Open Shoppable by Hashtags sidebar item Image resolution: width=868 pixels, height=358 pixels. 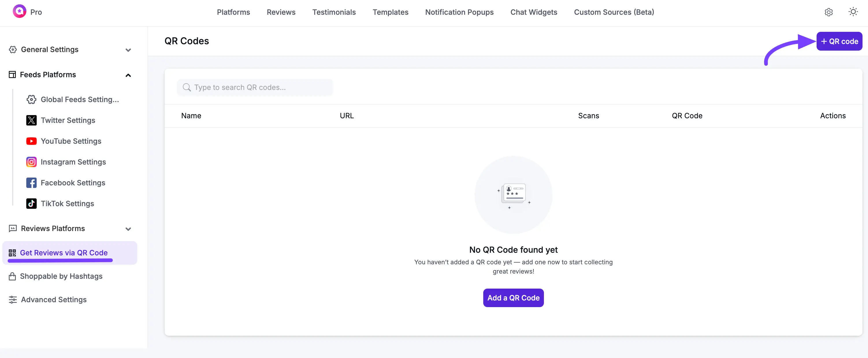point(61,276)
